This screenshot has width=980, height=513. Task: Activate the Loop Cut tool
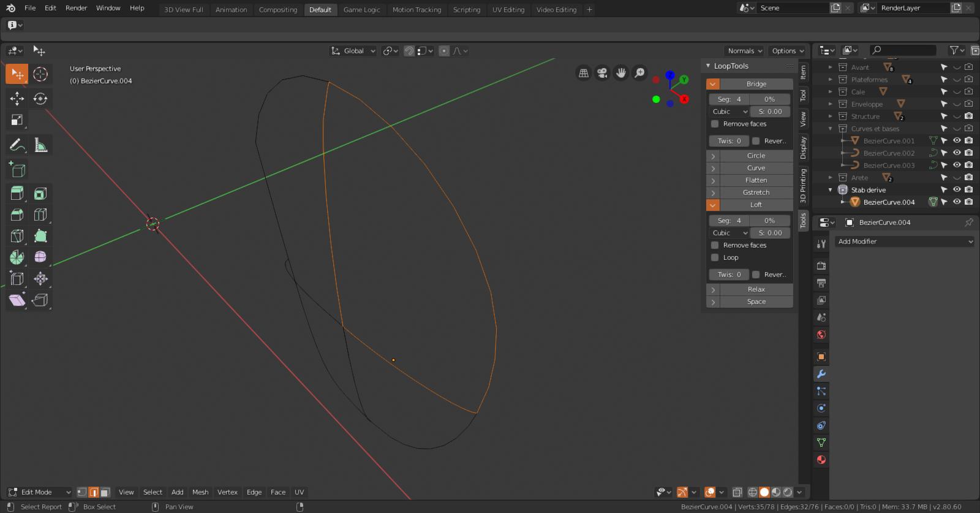click(40, 215)
